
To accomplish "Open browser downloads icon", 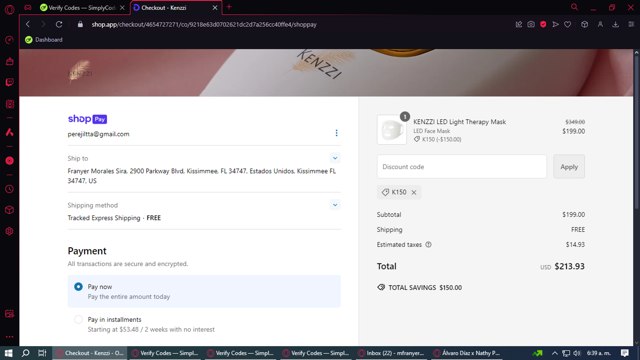I will tap(616, 24).
